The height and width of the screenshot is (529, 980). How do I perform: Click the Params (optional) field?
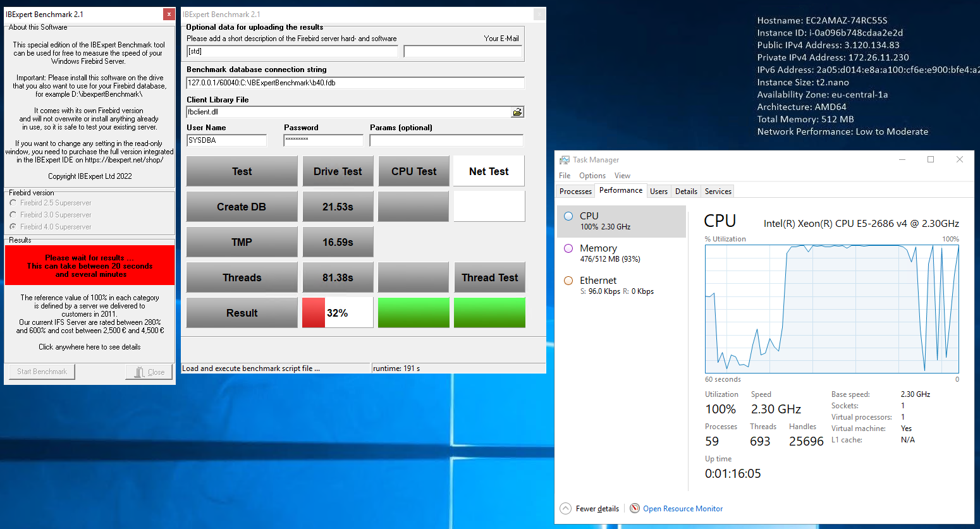(446, 140)
